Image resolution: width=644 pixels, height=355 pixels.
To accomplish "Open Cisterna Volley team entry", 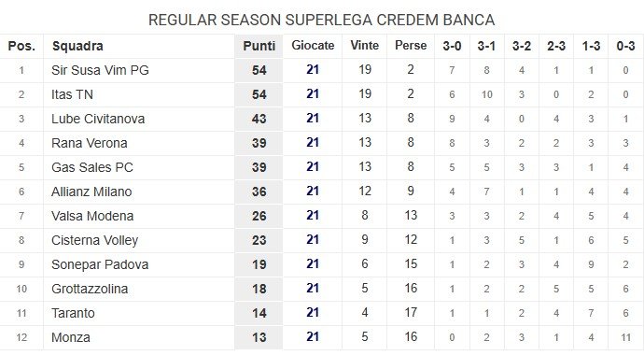I will 94,240.
